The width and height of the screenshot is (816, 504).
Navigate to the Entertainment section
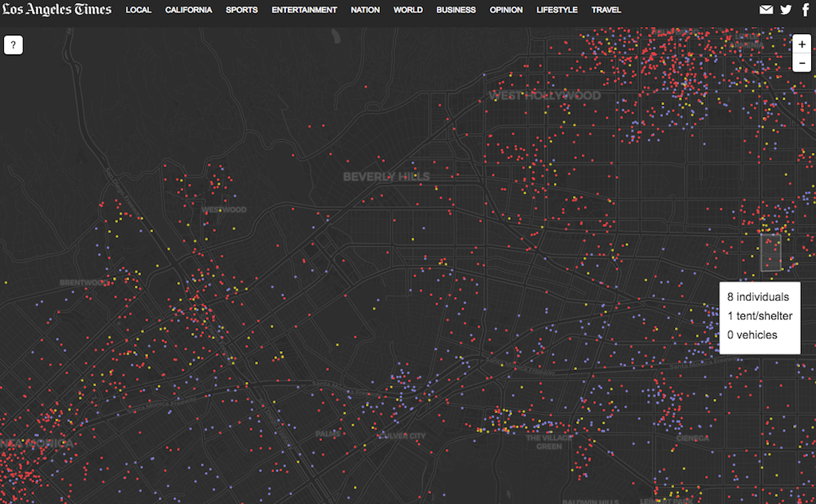tap(304, 10)
